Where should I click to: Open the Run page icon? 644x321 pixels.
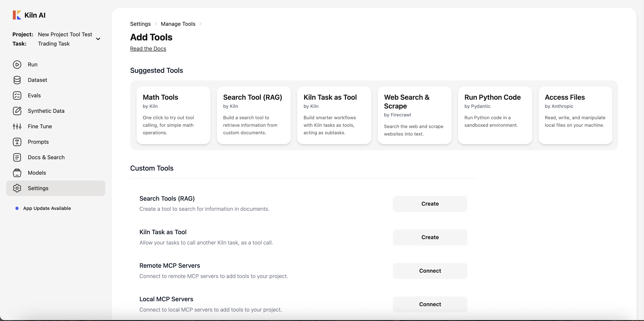point(17,64)
